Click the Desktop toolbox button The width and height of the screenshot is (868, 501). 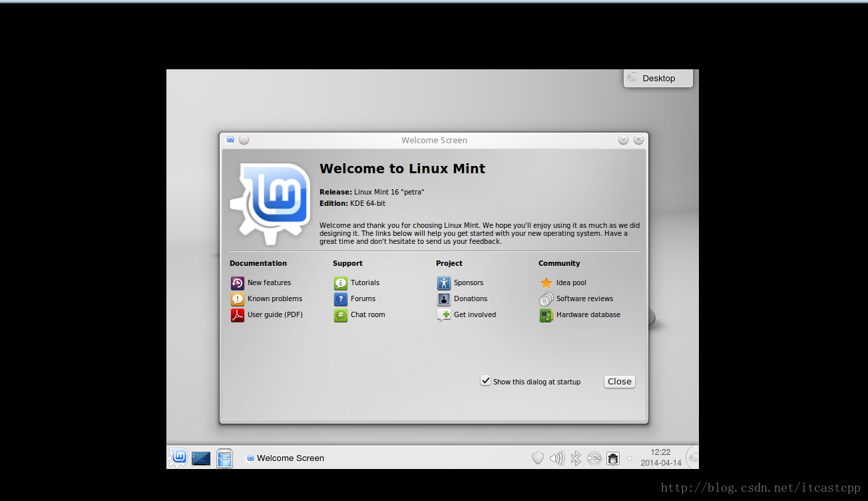(658, 78)
